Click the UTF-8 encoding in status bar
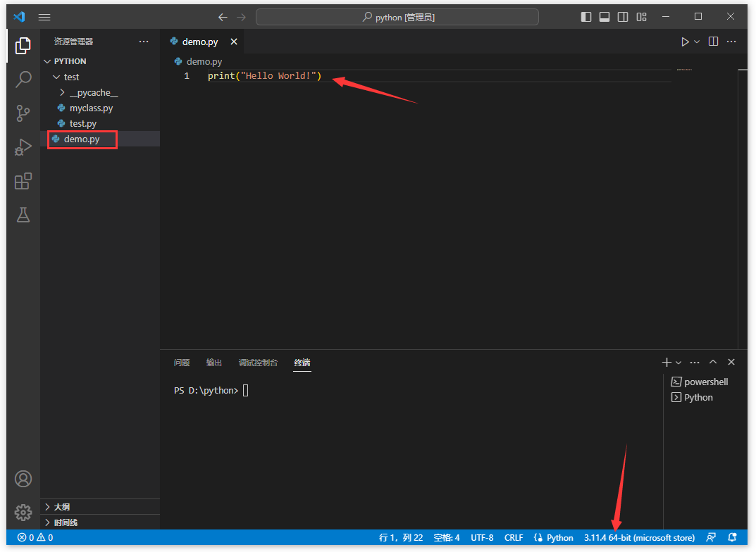 click(482, 537)
